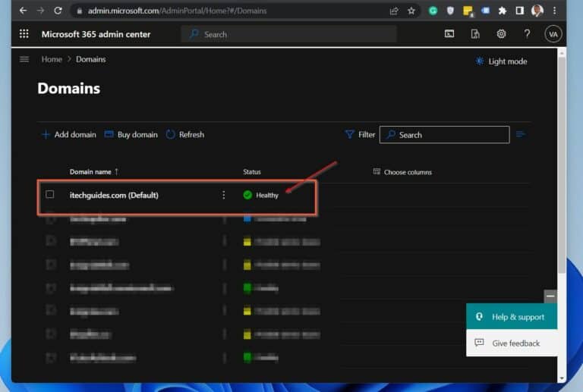Open the Filter options
This screenshot has width=583, height=392.
coord(360,134)
